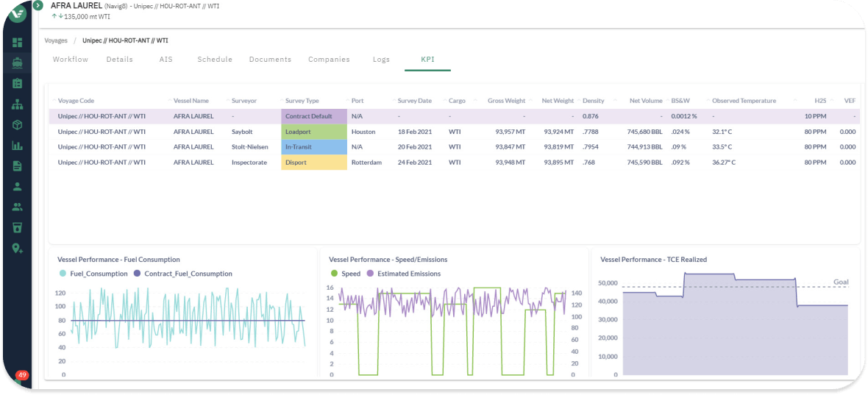Toggle Estimated Emissions legend series
The image size is (868, 395).
(x=404, y=274)
